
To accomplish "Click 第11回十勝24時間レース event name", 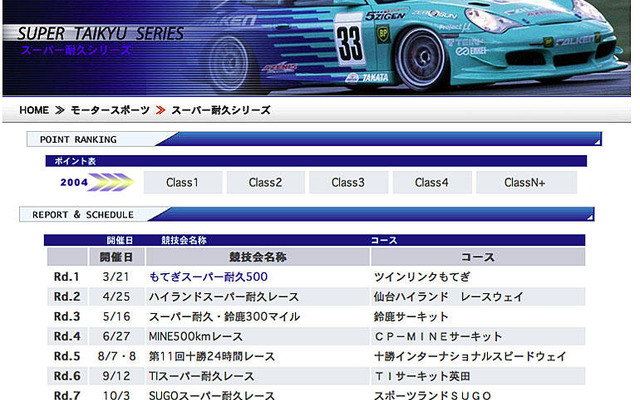I will point(212,356).
